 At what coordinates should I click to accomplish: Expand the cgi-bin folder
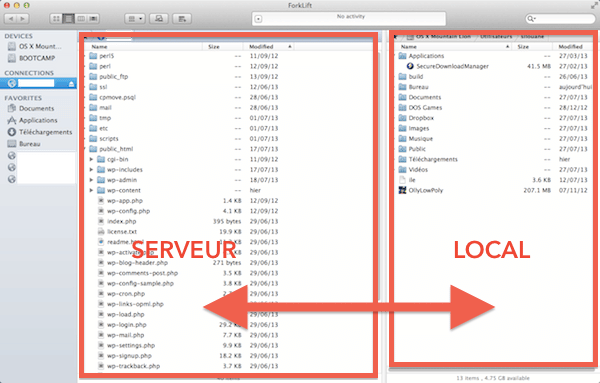point(91,159)
